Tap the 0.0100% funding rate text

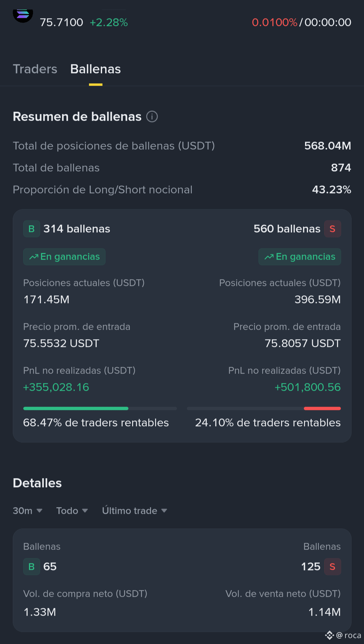tap(275, 23)
